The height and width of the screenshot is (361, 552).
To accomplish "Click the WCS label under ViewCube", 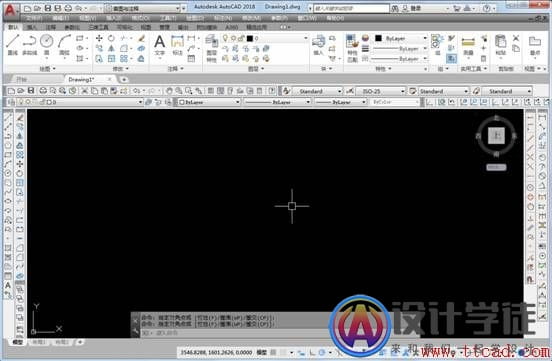I will click(x=496, y=167).
